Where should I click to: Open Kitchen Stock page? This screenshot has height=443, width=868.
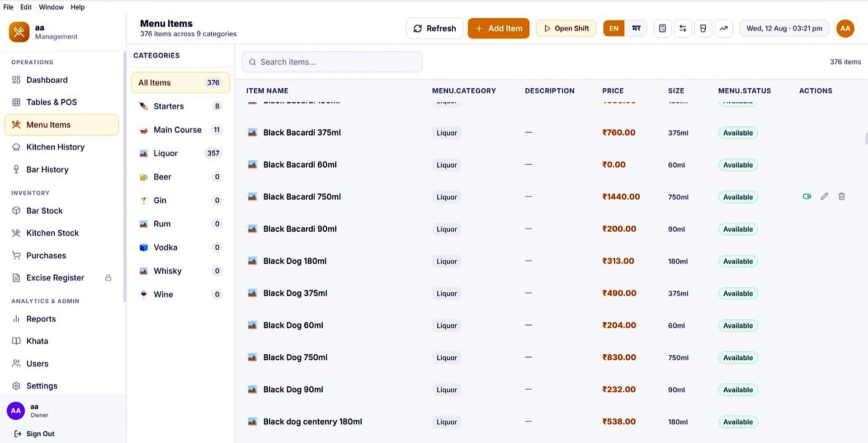tap(61, 233)
